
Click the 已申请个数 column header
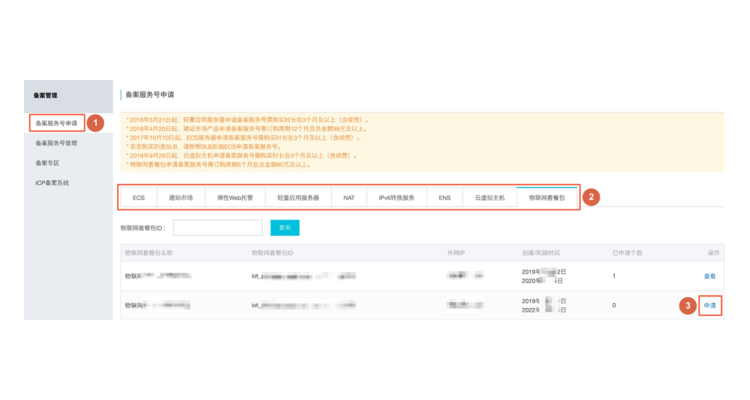627,253
